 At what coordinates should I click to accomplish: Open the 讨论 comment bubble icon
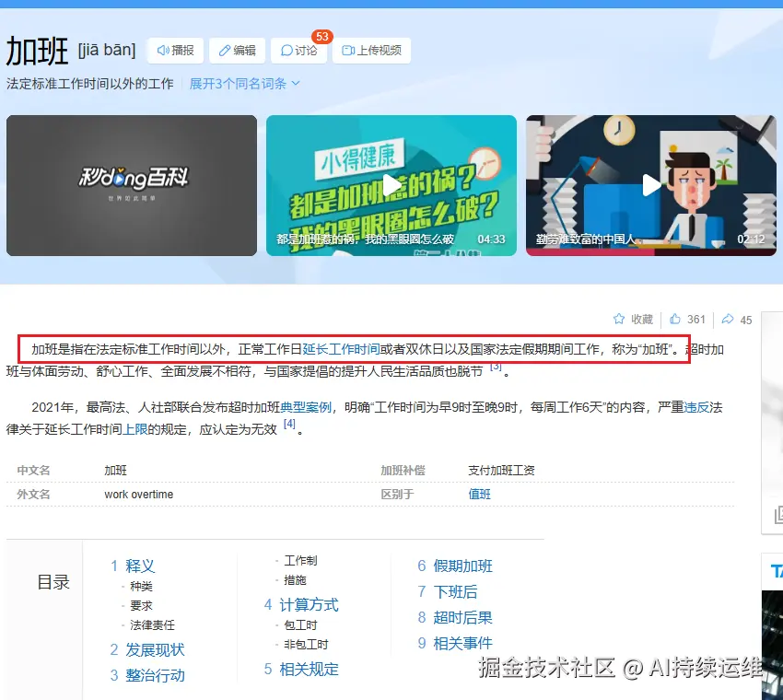[287, 51]
